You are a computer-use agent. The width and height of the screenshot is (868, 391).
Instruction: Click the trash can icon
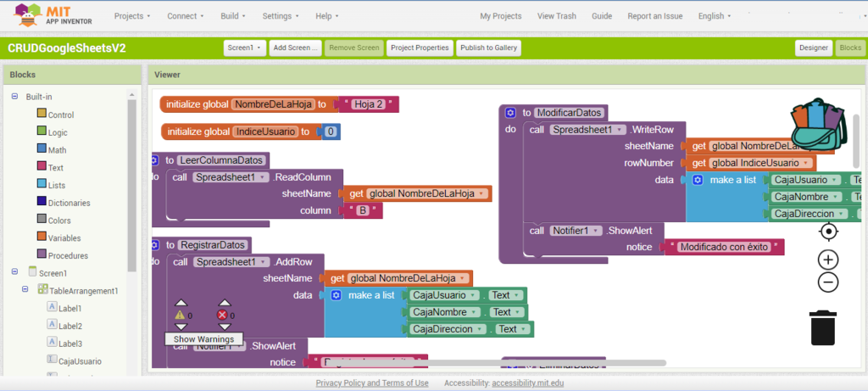coord(822,327)
